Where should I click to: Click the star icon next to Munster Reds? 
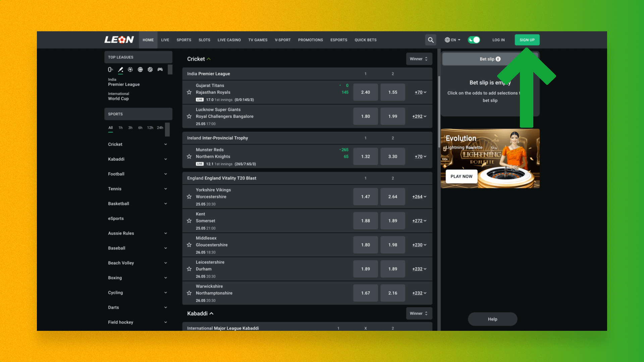click(x=189, y=156)
